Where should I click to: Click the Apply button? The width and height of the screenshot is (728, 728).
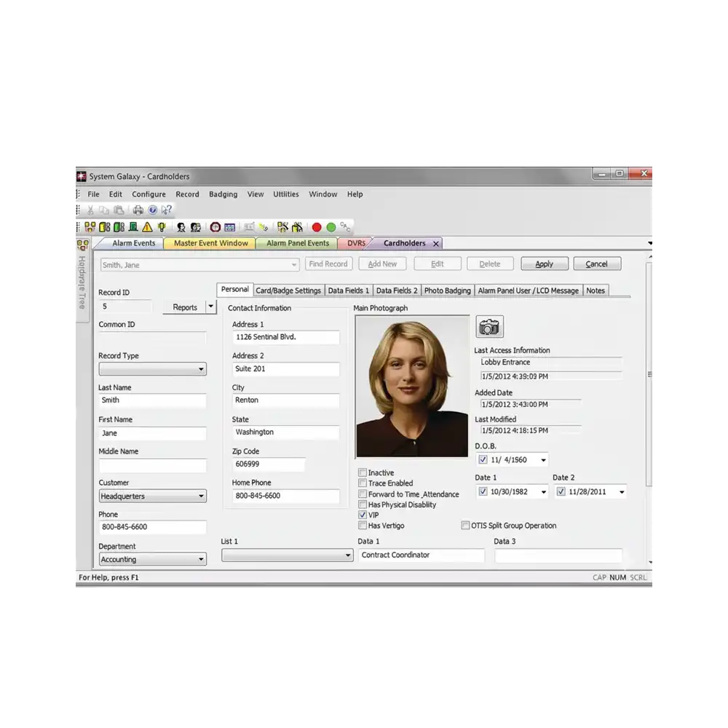coord(544,264)
